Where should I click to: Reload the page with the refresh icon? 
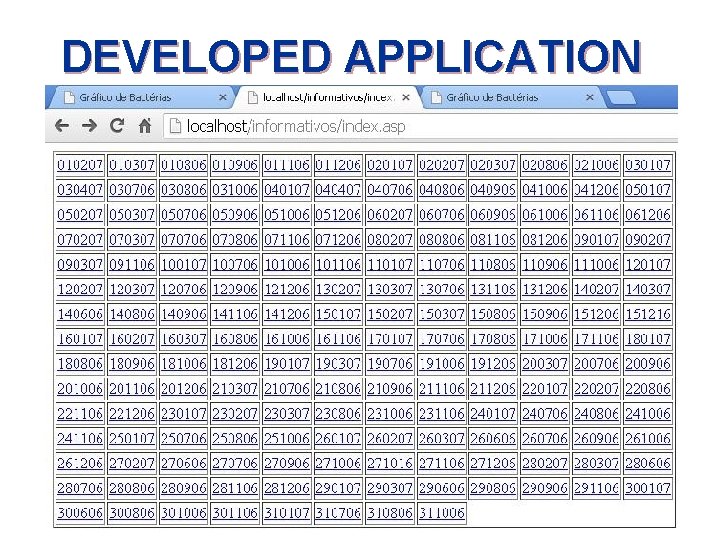(117, 125)
